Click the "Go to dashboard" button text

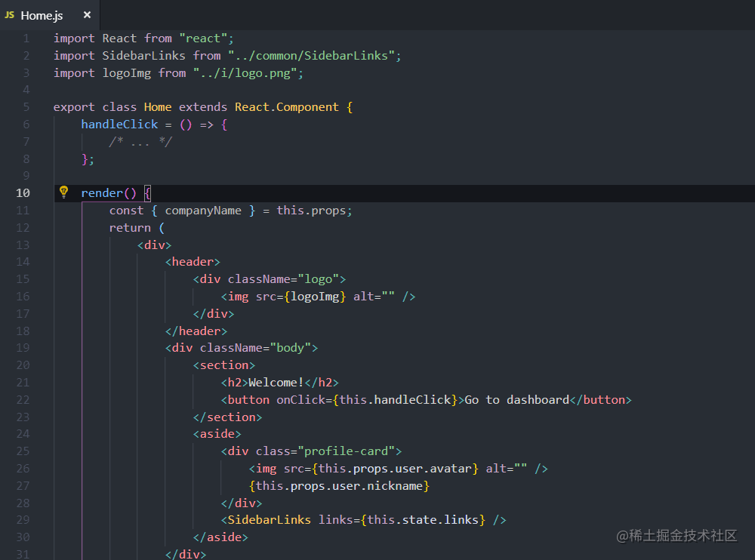(x=516, y=400)
